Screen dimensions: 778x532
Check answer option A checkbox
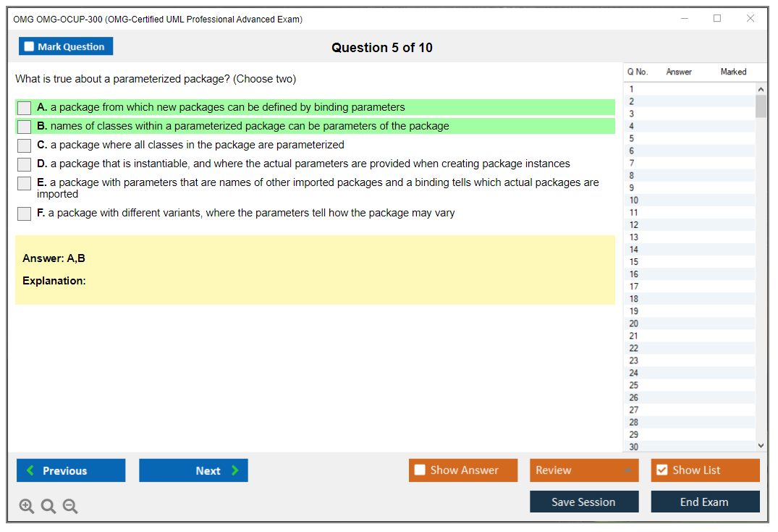[25, 108]
